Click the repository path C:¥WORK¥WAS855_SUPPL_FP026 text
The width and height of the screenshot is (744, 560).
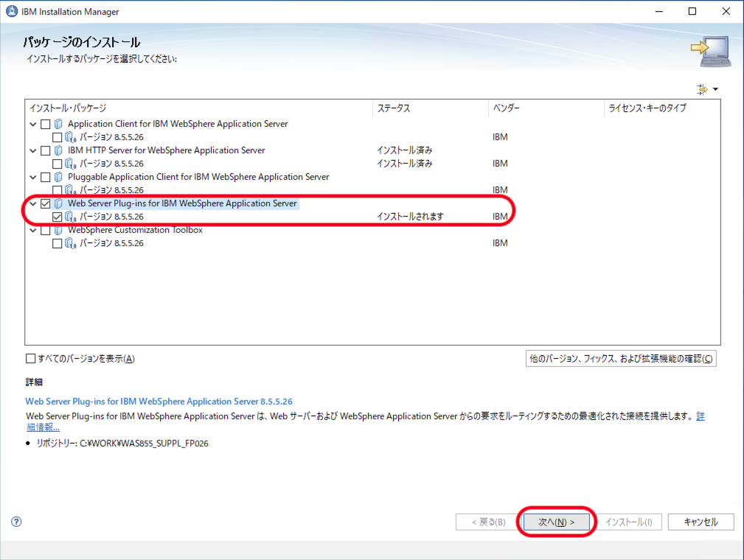(x=144, y=444)
